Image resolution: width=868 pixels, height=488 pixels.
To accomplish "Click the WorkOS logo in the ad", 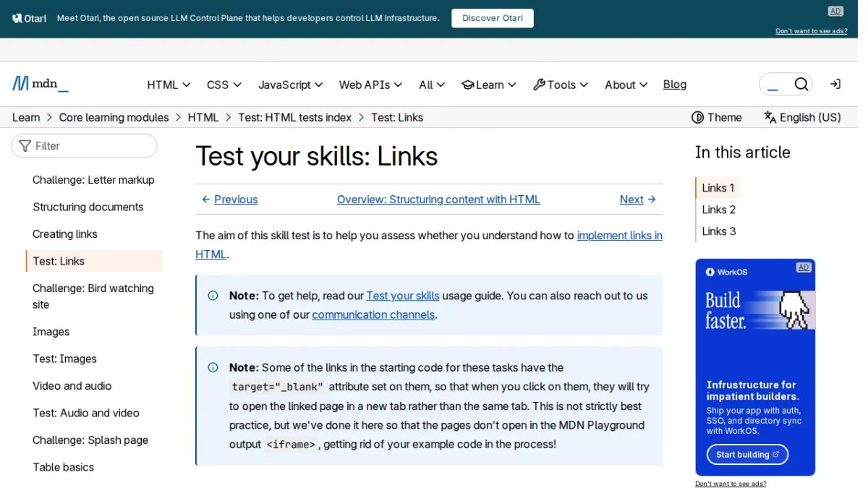I will (x=726, y=272).
